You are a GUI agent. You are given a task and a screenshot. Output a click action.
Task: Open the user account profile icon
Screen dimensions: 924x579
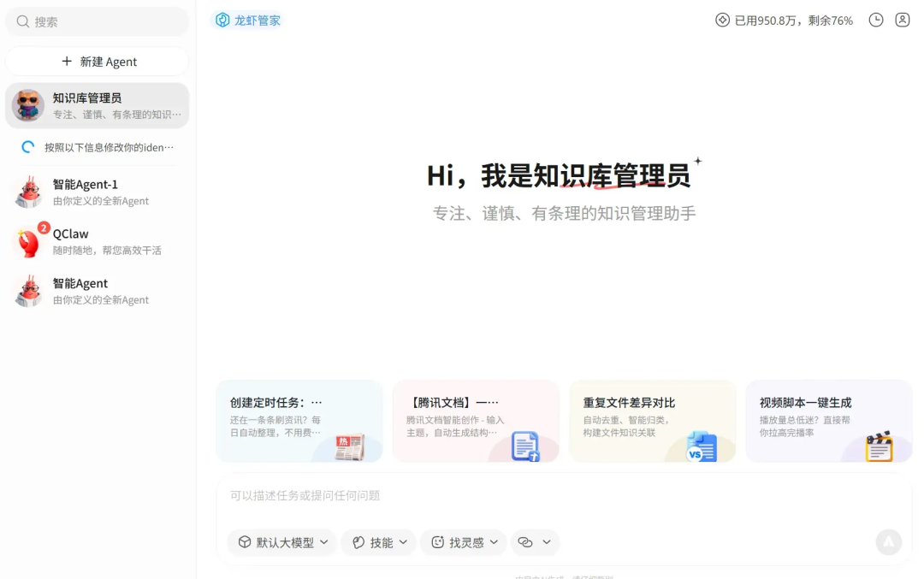903,20
